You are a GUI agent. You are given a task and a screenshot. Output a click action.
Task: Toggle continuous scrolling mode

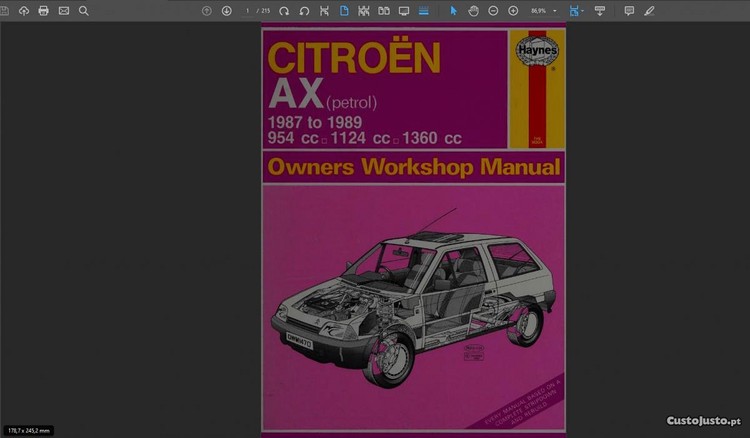(x=424, y=10)
